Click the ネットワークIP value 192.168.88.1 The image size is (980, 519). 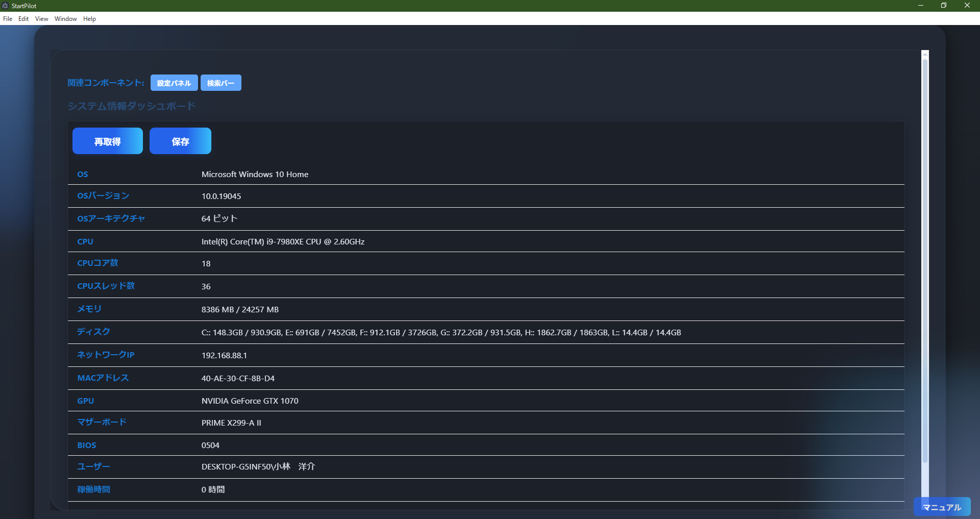coord(225,355)
